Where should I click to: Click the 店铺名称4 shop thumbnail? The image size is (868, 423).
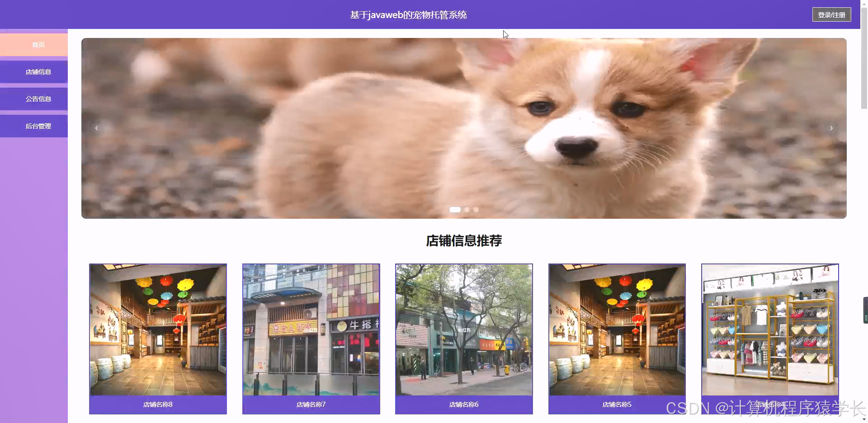click(769, 330)
